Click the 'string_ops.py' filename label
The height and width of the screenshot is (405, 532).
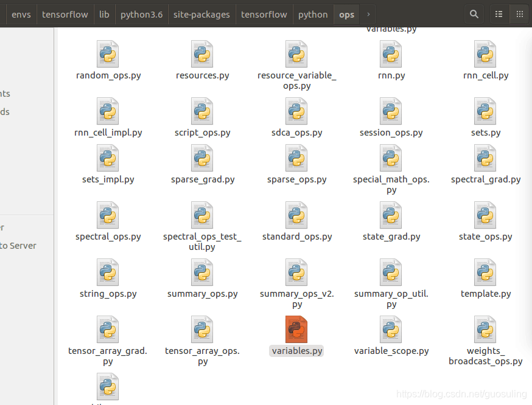(x=108, y=294)
